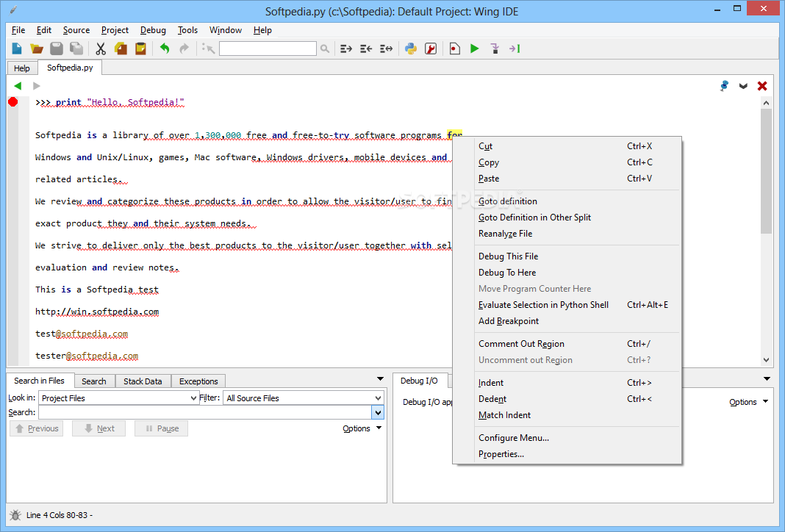Click the Indent lines toolbar icon
The height and width of the screenshot is (532, 785).
346,48
